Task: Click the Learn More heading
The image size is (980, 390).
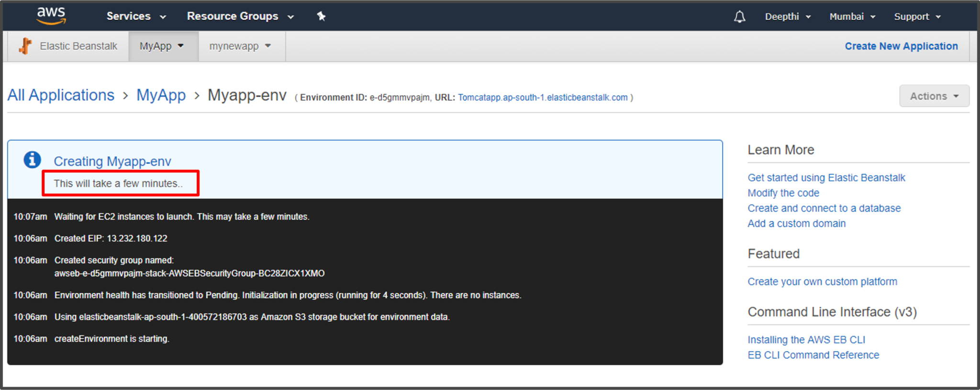Action: pos(780,150)
